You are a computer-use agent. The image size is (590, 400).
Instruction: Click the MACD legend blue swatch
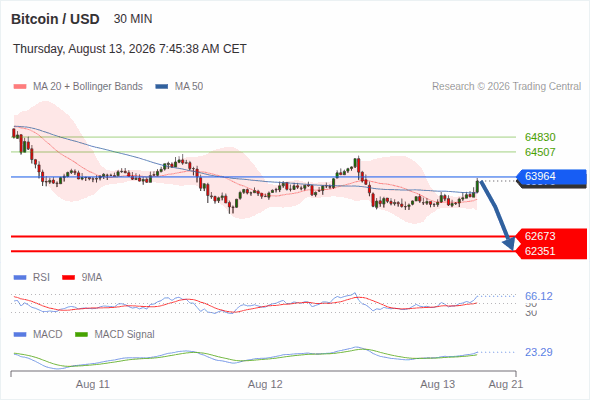click(x=20, y=334)
